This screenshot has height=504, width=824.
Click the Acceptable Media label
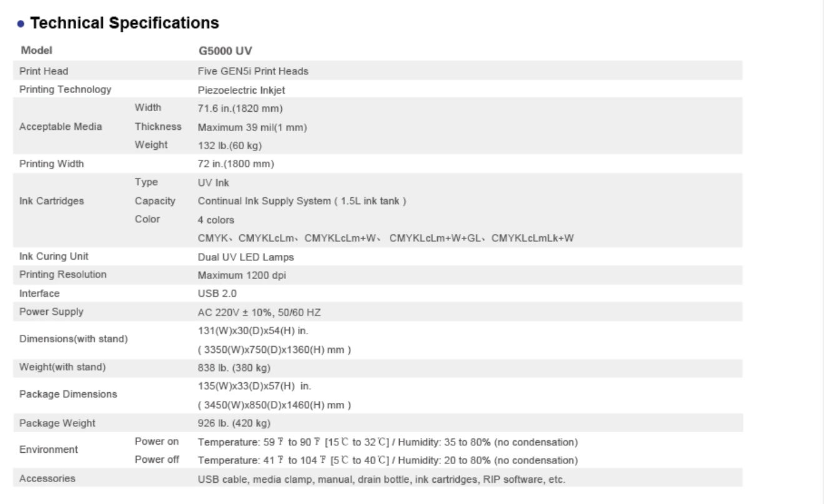tap(61, 126)
